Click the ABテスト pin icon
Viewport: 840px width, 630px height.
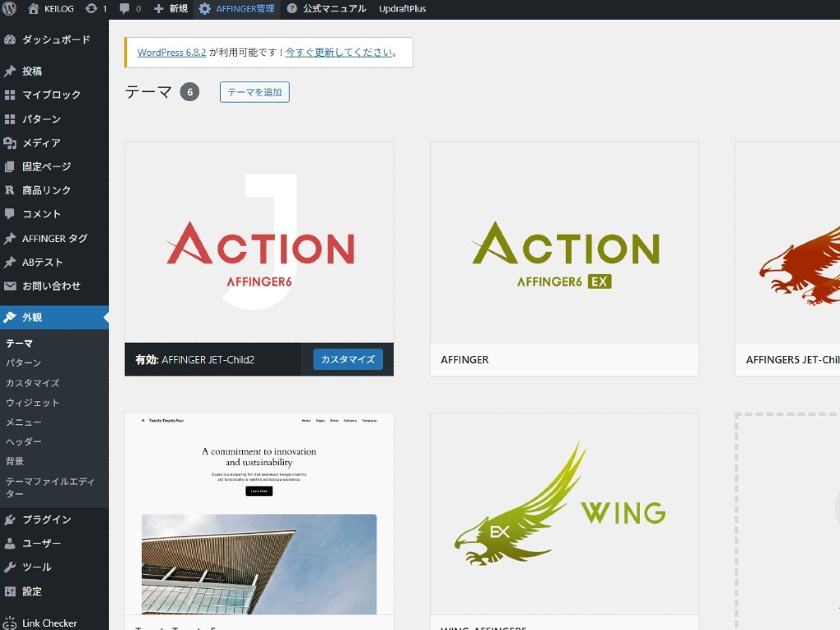[10, 262]
